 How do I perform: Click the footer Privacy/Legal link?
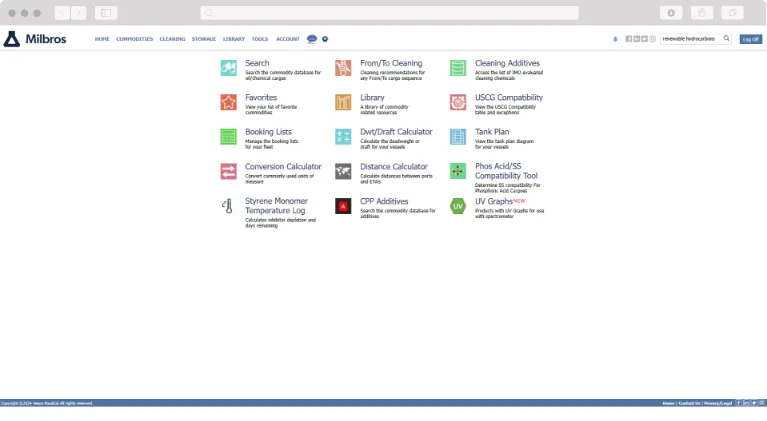click(x=718, y=403)
